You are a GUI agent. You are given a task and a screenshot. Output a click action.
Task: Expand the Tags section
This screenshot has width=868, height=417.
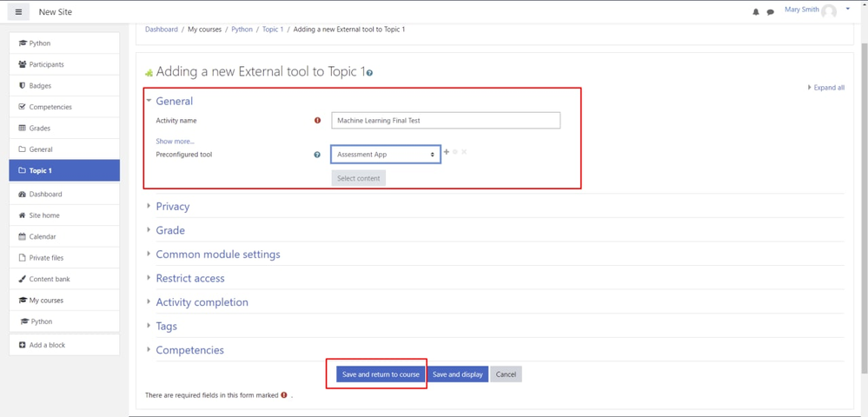click(166, 326)
